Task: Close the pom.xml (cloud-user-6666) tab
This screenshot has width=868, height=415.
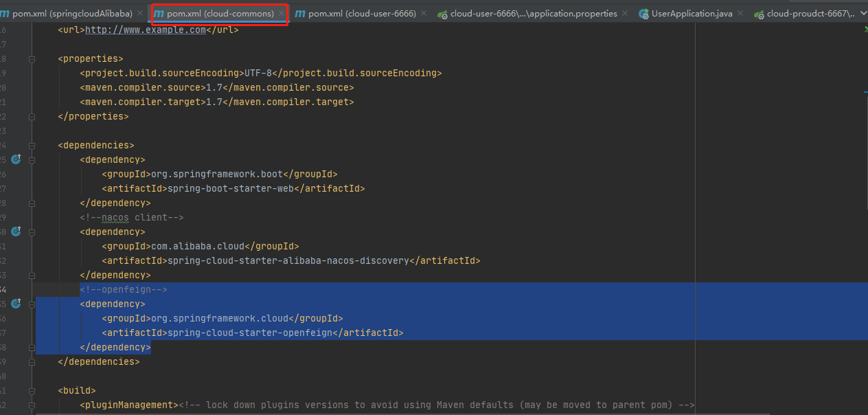Action: 424,14
